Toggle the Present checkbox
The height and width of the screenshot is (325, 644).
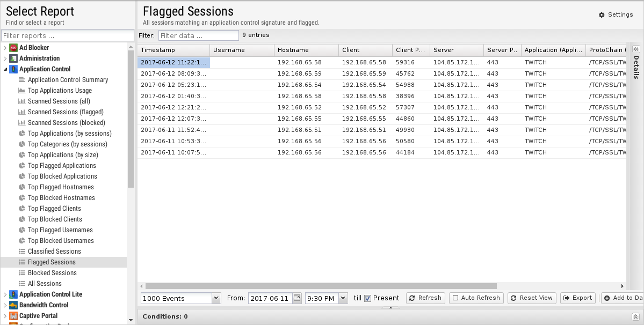(x=367, y=298)
